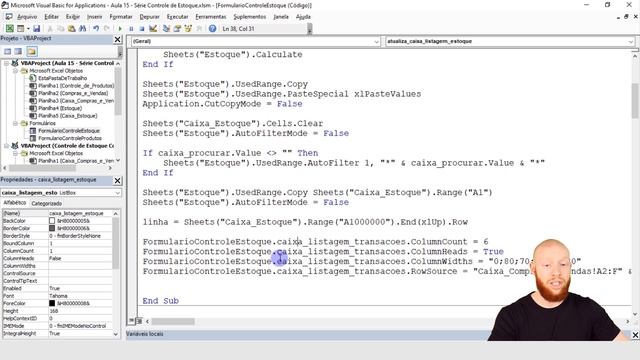
Task: Select Planilha5 (Caixa_Estoque) tree item
Action: point(68,116)
